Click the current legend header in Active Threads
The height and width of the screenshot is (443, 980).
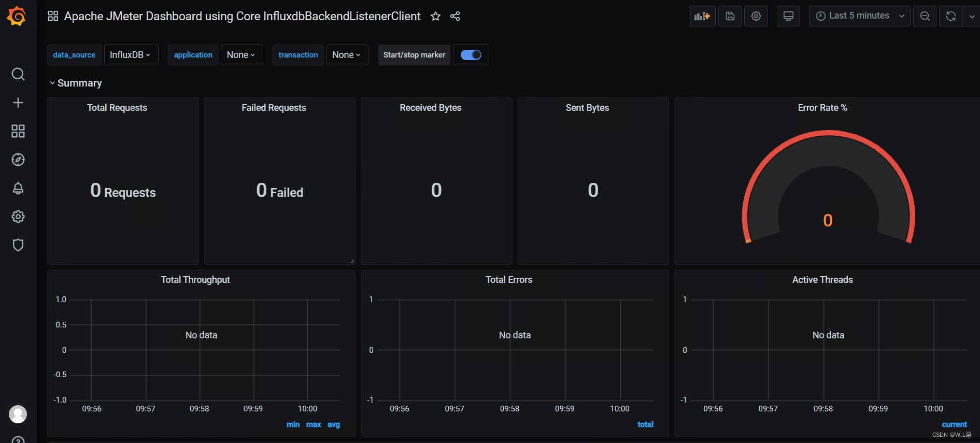click(x=955, y=424)
